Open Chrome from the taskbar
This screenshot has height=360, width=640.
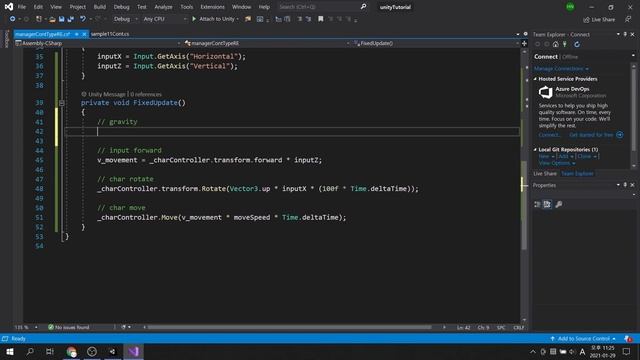pos(71,351)
